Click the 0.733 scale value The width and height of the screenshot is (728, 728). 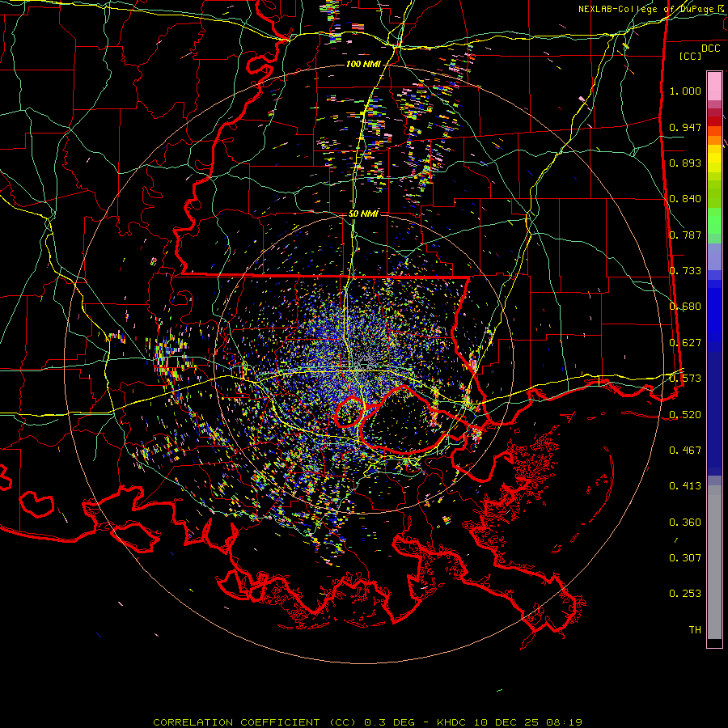coord(685,271)
